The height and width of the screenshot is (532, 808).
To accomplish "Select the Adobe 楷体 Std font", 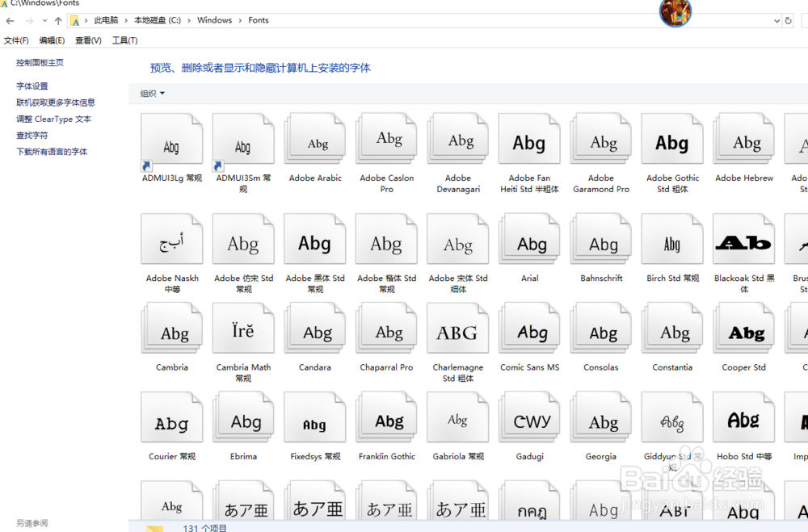I will [386, 240].
